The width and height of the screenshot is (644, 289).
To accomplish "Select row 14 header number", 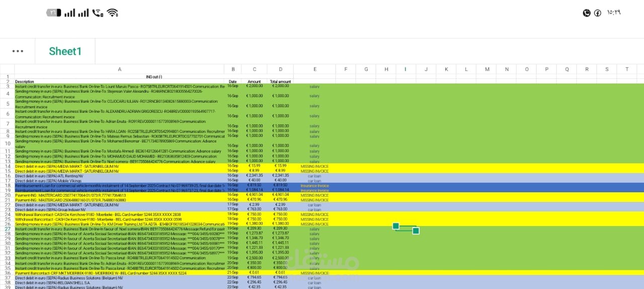I will [x=8, y=166].
